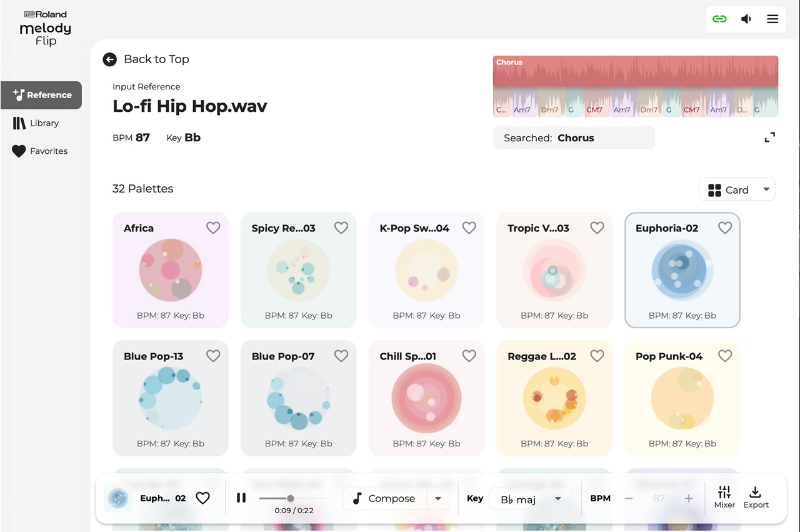This screenshot has width=800, height=532.
Task: Favorite the Blue Pop-07 palette
Action: (x=341, y=356)
